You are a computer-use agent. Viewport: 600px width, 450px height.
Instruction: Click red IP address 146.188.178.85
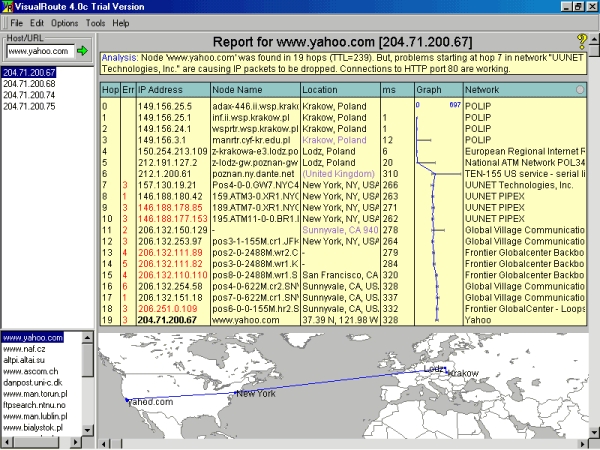pyautogui.click(x=170, y=207)
